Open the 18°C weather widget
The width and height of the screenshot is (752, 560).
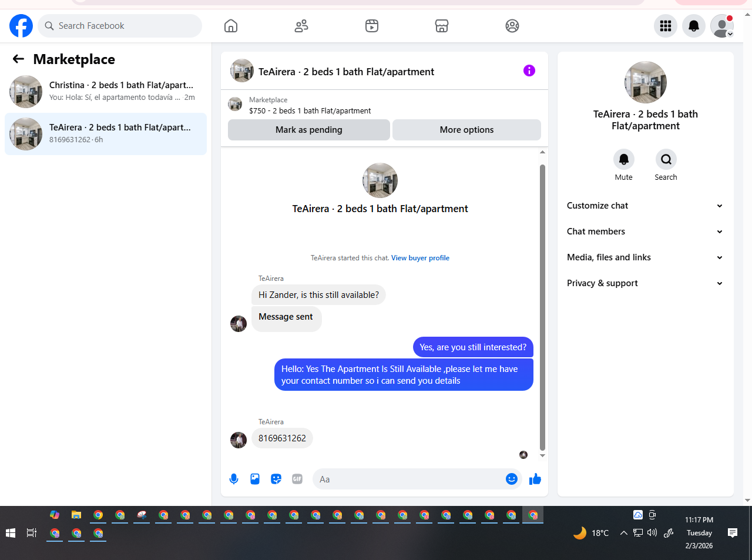coord(591,533)
